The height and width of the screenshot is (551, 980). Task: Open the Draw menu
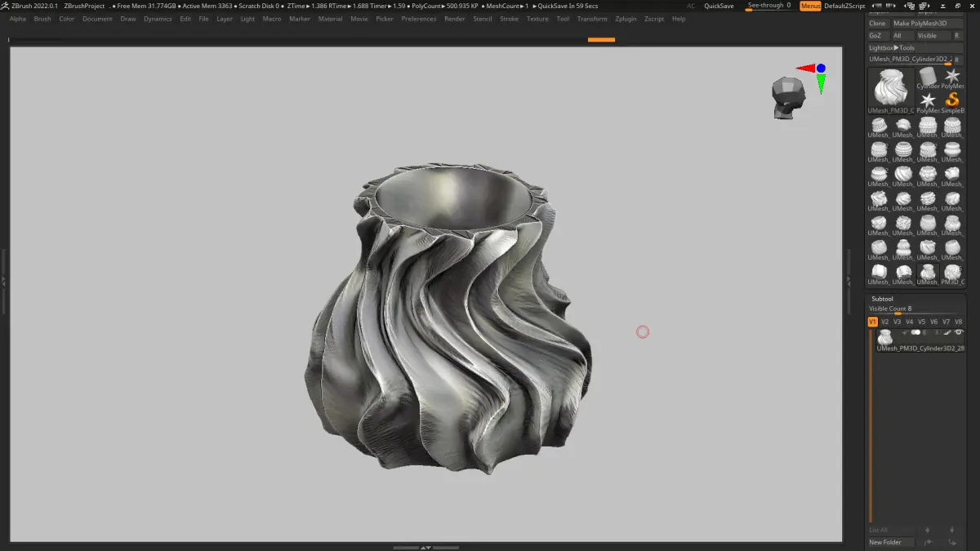tap(128, 19)
